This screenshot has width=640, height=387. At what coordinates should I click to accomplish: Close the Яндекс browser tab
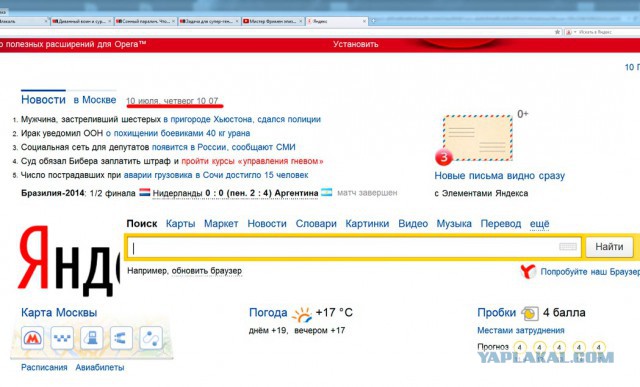click(x=364, y=21)
